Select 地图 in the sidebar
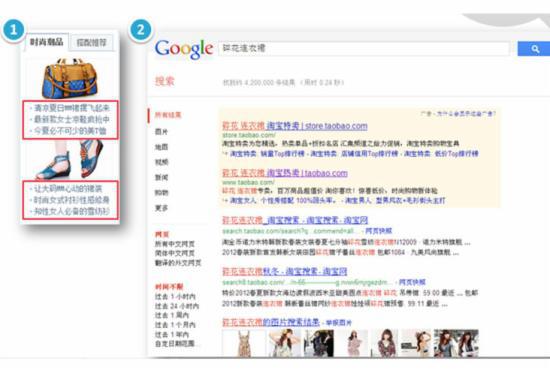 coord(161,147)
